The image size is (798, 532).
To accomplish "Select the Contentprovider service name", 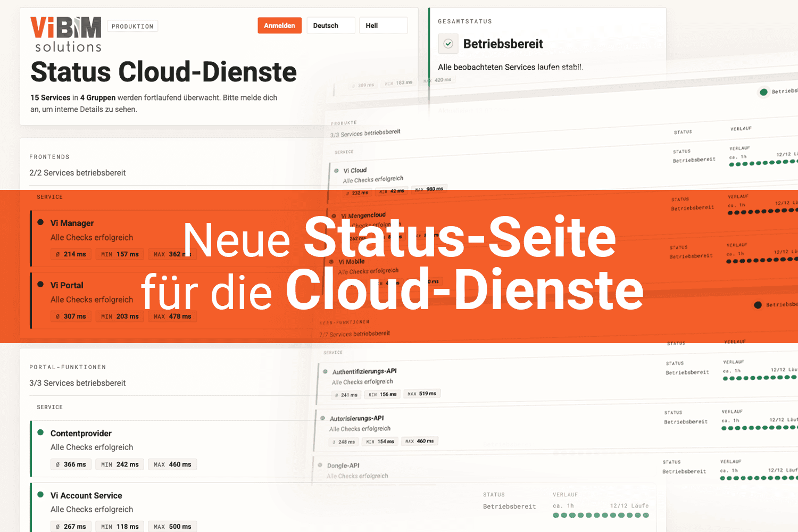I will point(81,433).
